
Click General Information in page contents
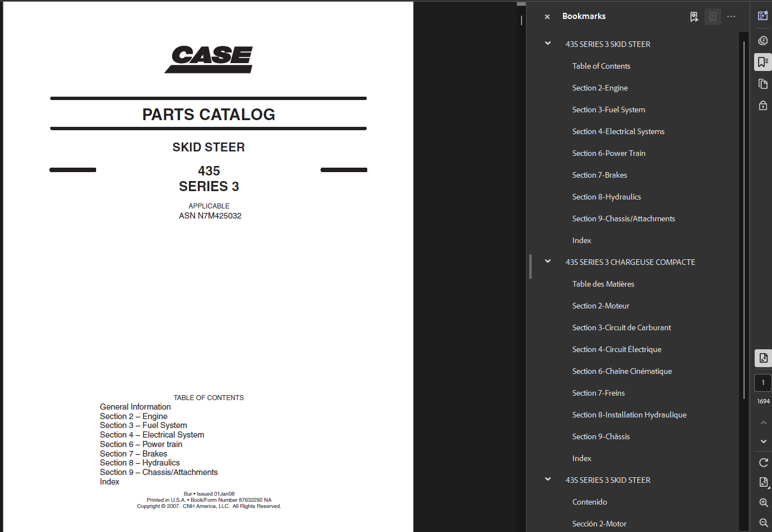(135, 407)
